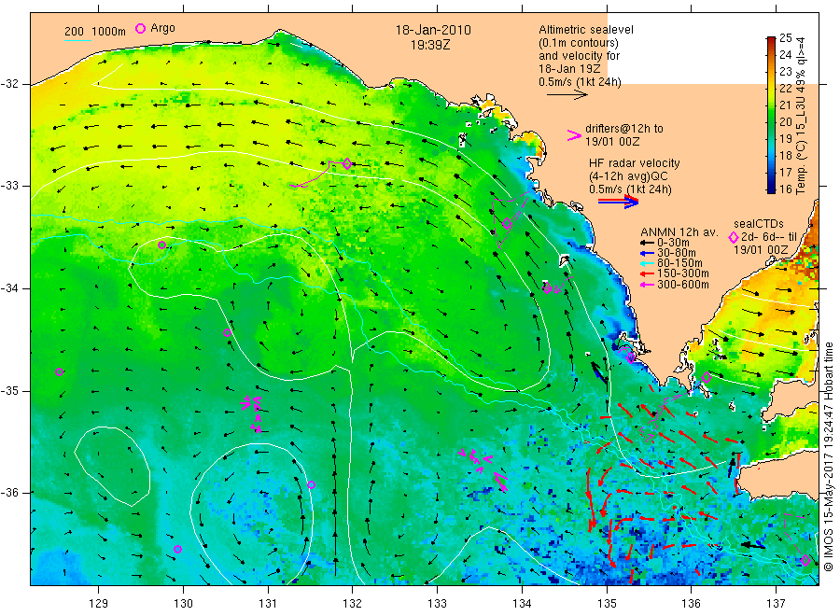Select Argo float marker near 131.5E 35.9S

point(311,484)
